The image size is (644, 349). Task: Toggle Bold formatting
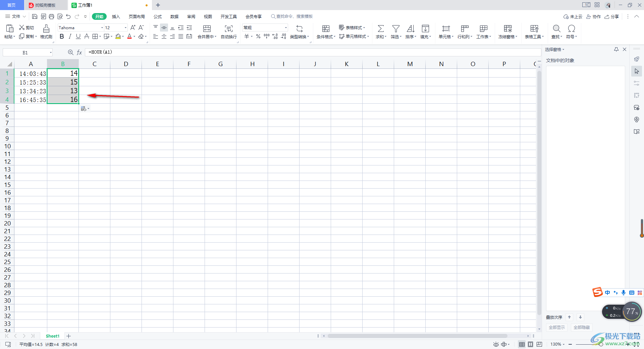(x=62, y=36)
